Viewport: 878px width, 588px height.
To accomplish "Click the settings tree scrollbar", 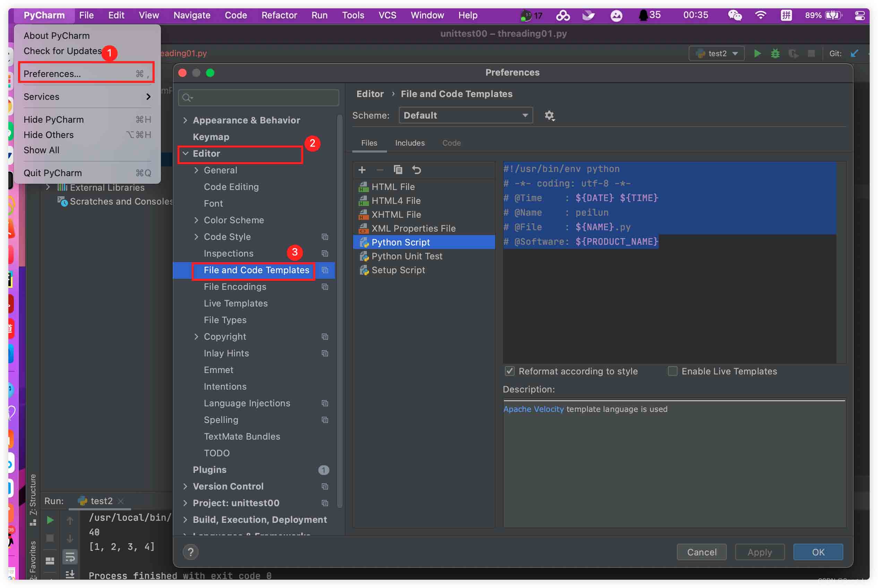I will (x=340, y=311).
